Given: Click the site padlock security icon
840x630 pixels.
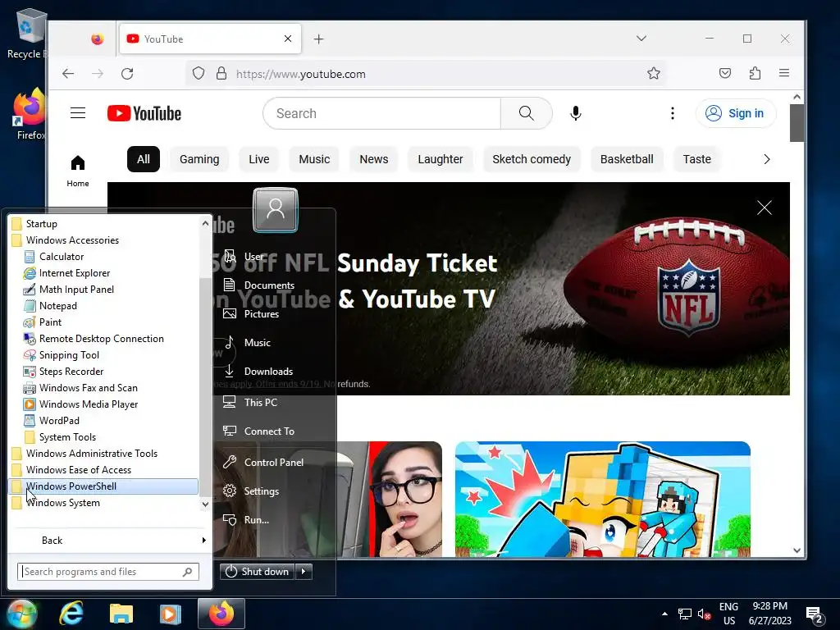Looking at the screenshot, I should coord(221,73).
